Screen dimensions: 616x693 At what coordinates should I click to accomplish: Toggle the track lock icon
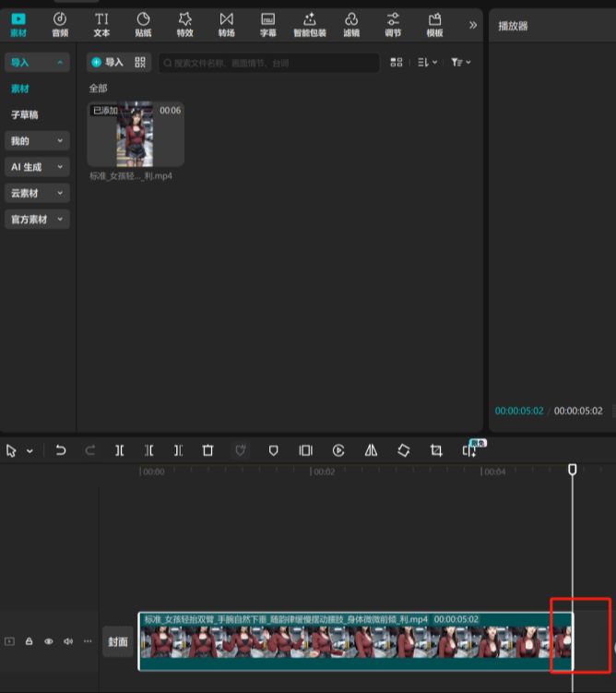30,641
